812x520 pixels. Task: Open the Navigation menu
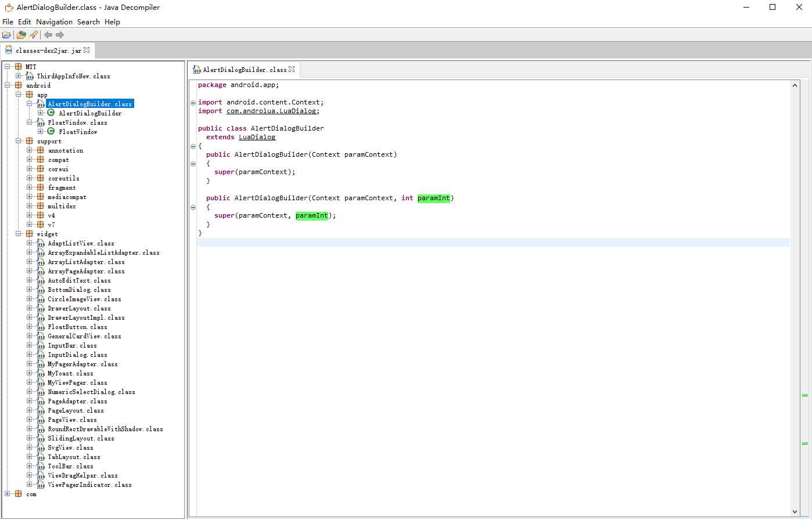click(x=54, y=21)
